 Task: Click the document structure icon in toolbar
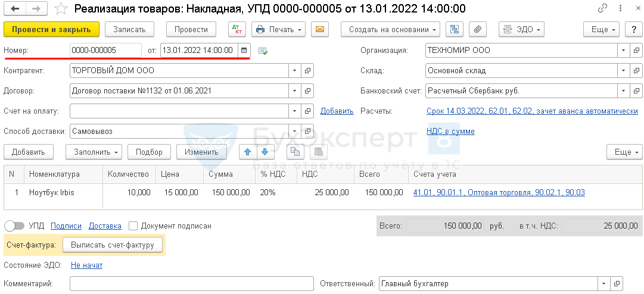pos(455,29)
